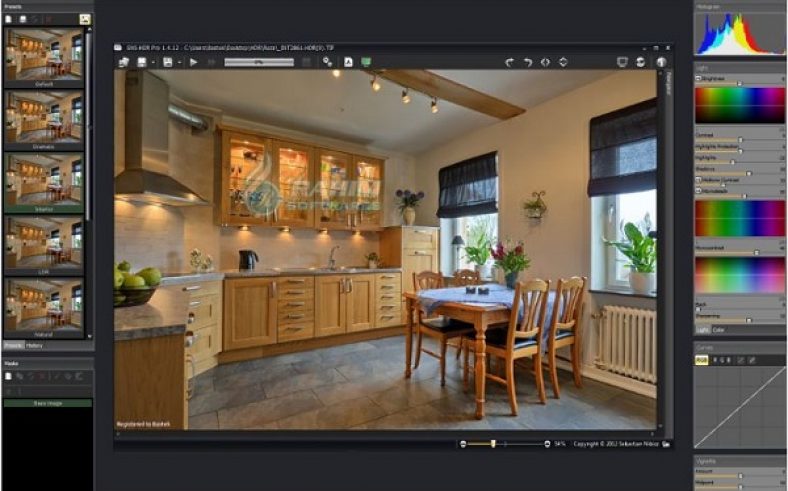Adjust the Highlights Protection slider
The image size is (788, 491).
pyautogui.click(x=740, y=151)
